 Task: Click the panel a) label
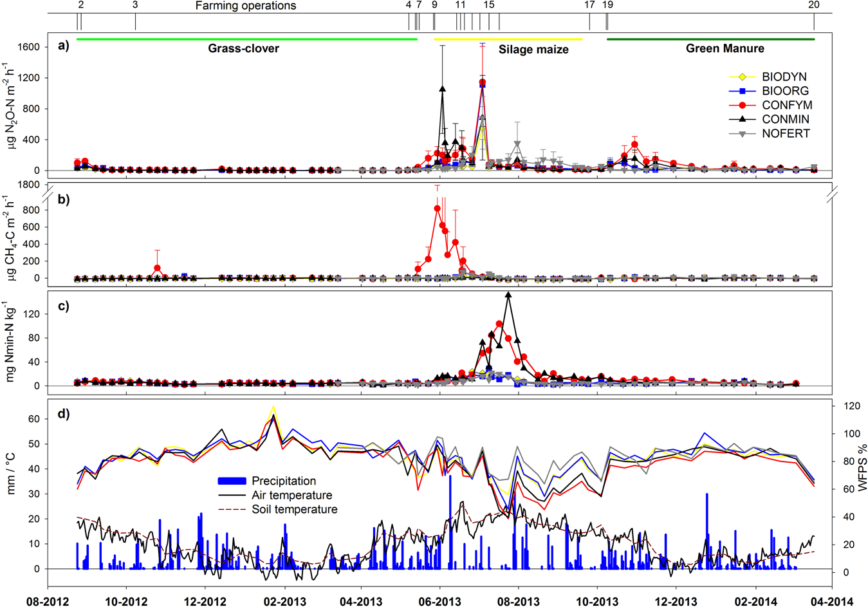(63, 45)
